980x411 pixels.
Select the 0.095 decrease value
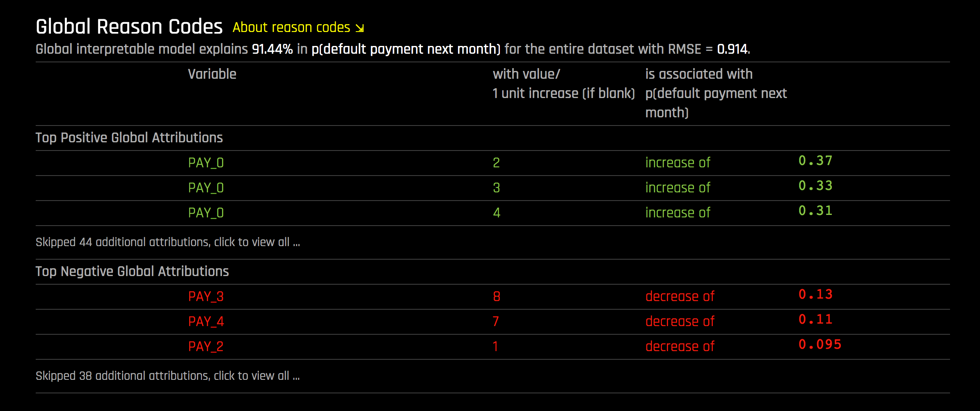click(x=820, y=345)
